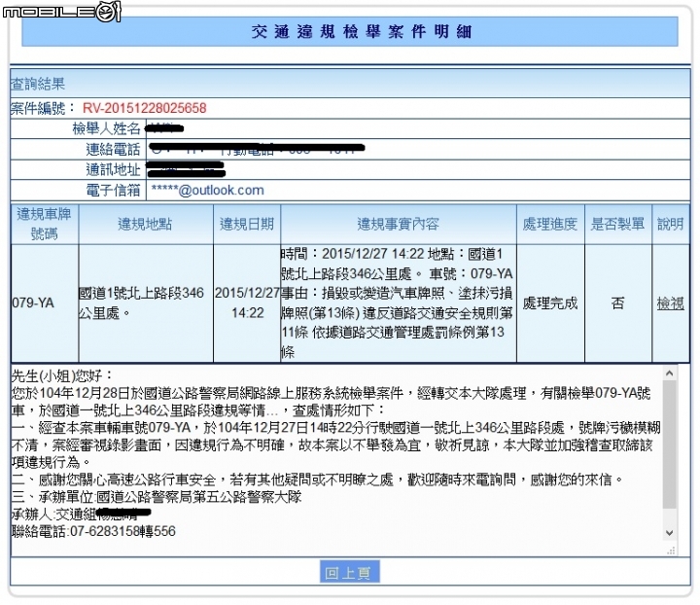Click the 說明 column header
The image size is (700, 605).
pyautogui.click(x=671, y=224)
